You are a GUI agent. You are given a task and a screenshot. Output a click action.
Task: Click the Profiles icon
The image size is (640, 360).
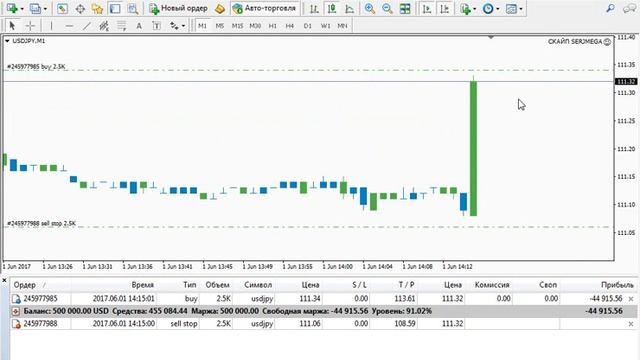click(36, 8)
